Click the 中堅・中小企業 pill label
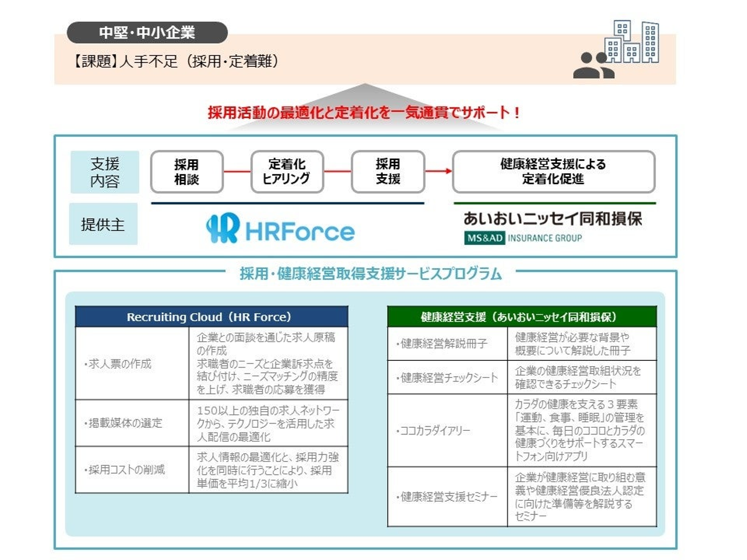 [147, 33]
